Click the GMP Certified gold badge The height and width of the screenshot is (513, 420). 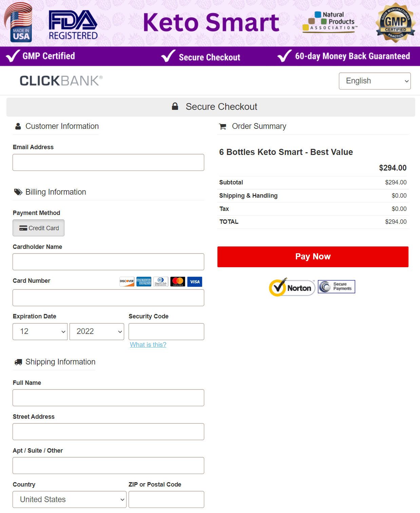coord(395,23)
